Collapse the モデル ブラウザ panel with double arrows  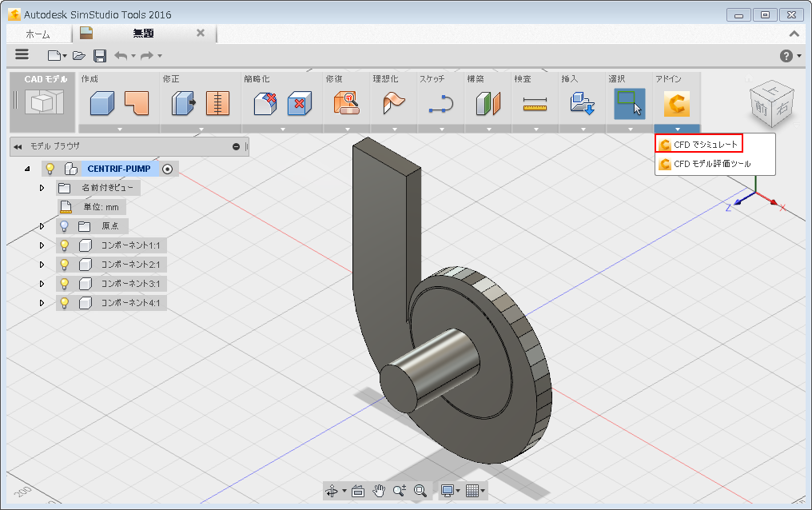click(x=18, y=147)
